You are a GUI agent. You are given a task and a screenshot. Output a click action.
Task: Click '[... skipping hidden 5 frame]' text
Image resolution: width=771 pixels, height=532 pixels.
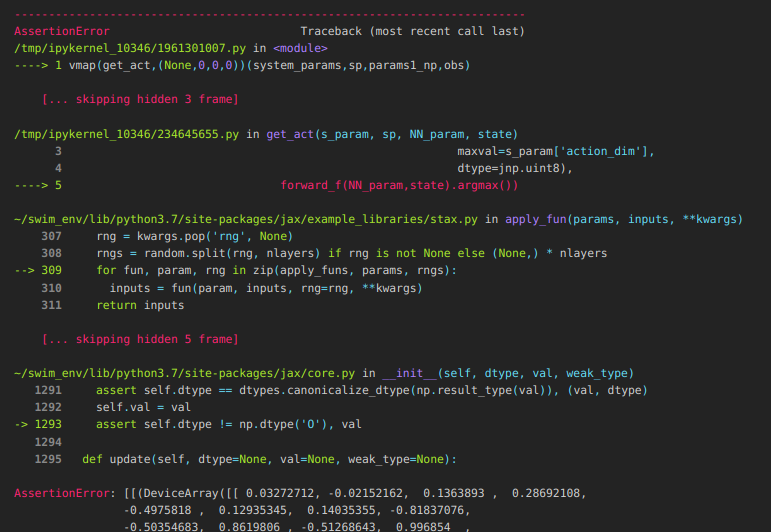(x=140, y=339)
